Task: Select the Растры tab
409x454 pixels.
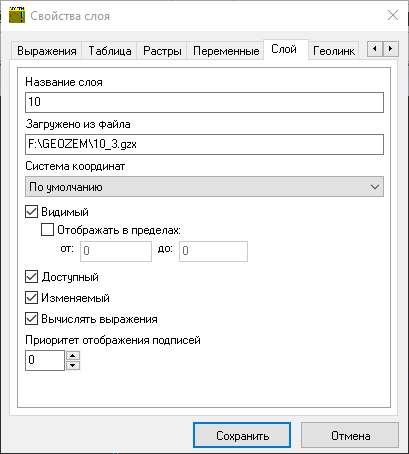Action: pyautogui.click(x=162, y=51)
